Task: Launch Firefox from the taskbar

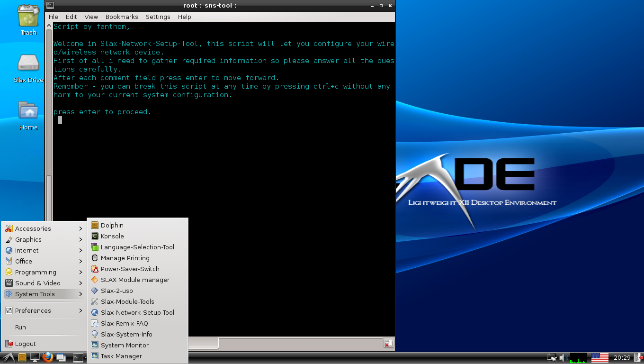Action: [47, 357]
